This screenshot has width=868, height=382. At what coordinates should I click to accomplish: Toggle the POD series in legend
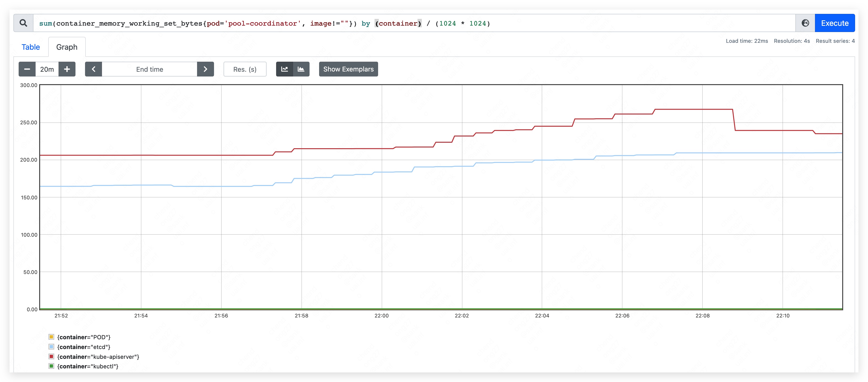pos(80,337)
